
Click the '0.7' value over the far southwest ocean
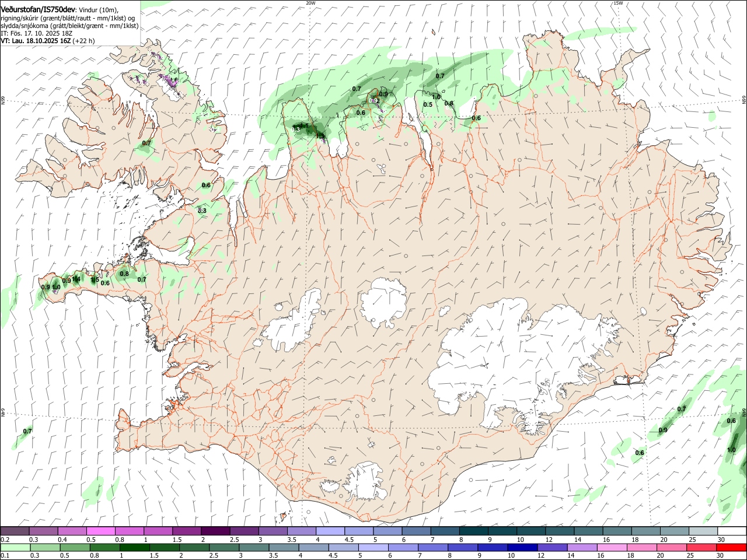pyautogui.click(x=27, y=432)
